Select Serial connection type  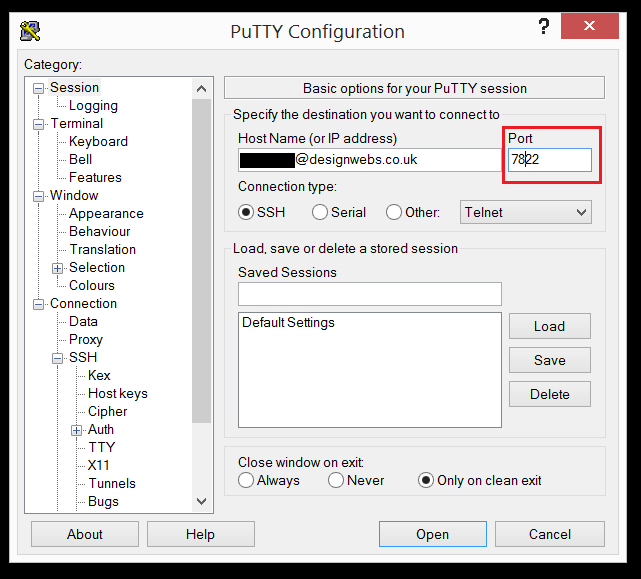320,212
